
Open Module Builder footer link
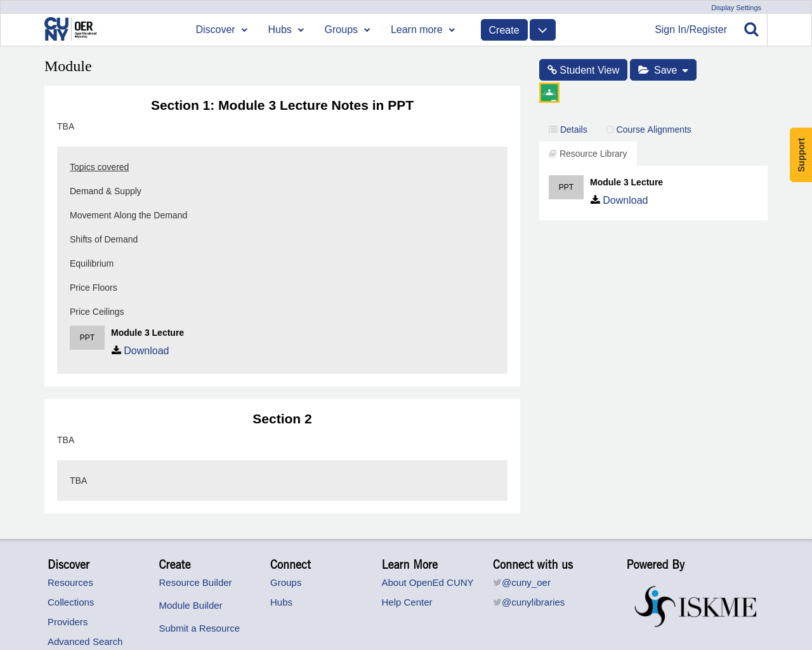click(190, 606)
